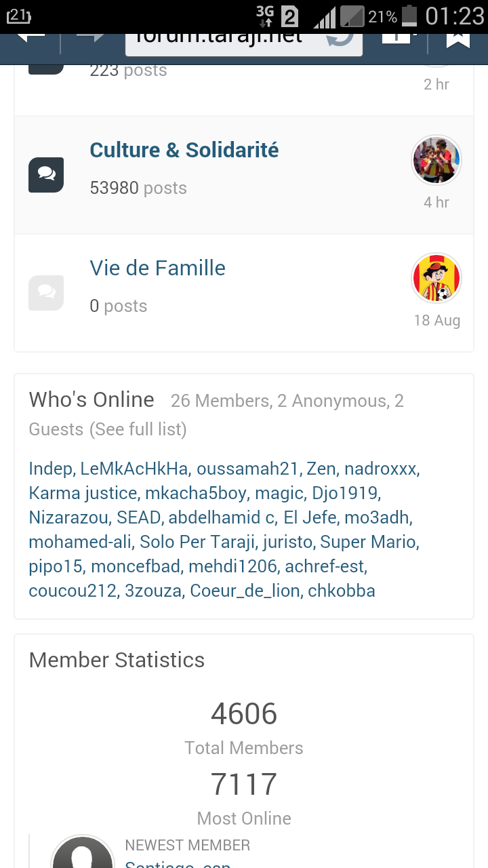Open last poster avatar in Culture & Solidarité
The image size is (488, 868).
tap(436, 160)
